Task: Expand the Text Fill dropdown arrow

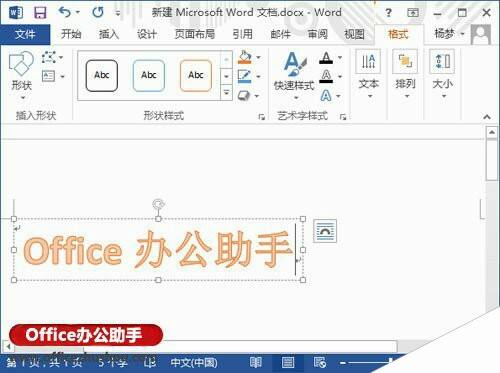Action: tap(340, 57)
